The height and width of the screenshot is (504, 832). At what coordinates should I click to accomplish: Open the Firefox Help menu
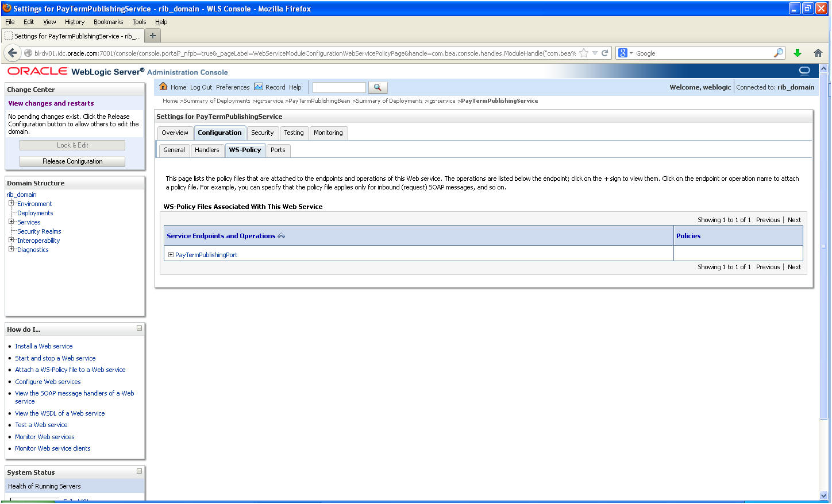pyautogui.click(x=161, y=22)
